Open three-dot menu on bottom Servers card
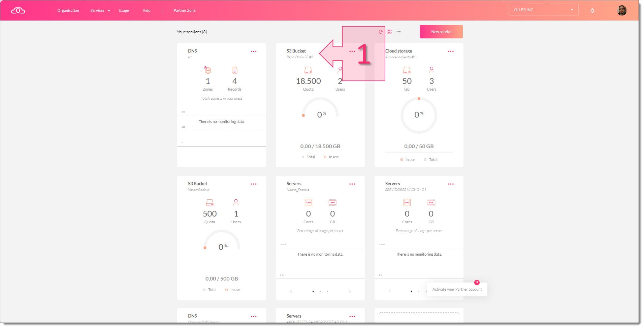 352,317
